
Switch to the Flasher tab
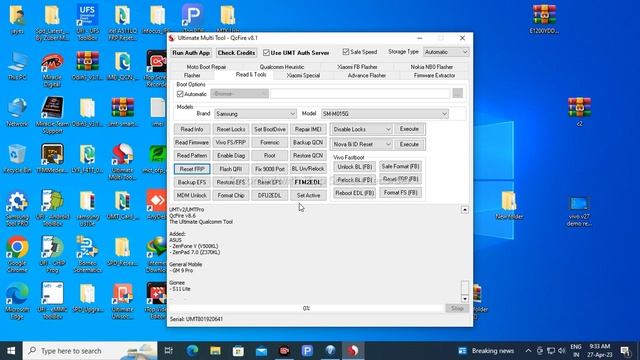[x=192, y=76]
